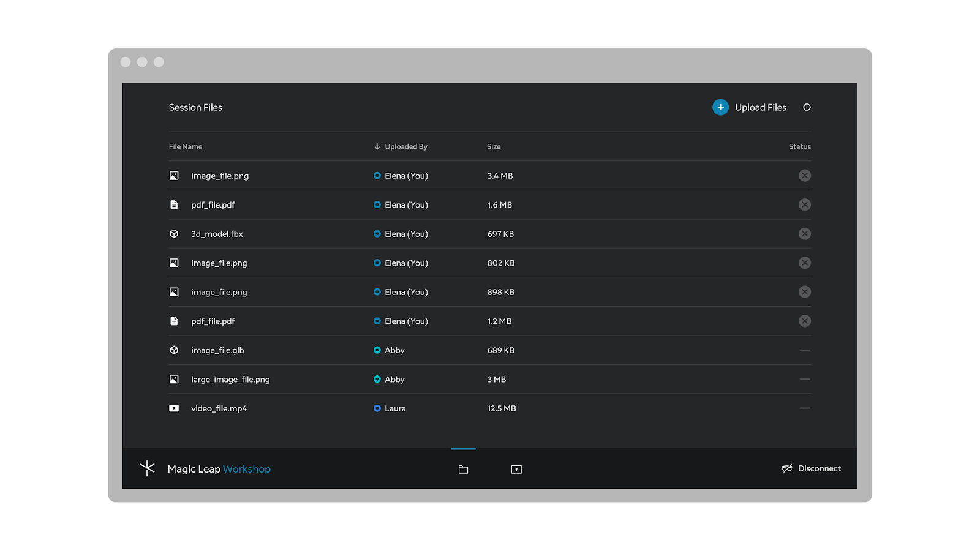Click the 697 KB size value
This screenshot has height=551, width=980.
point(500,234)
